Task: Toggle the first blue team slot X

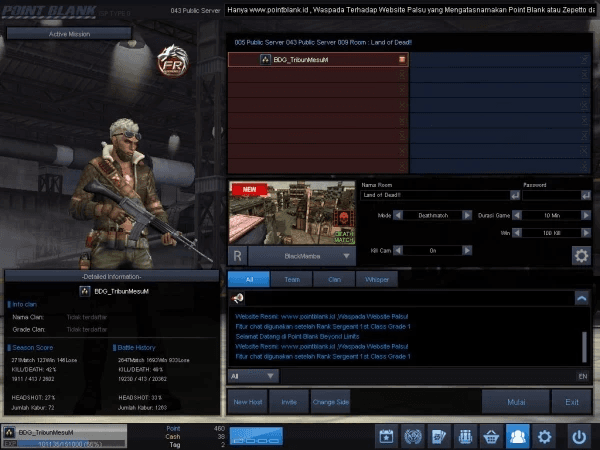Action: [x=585, y=60]
